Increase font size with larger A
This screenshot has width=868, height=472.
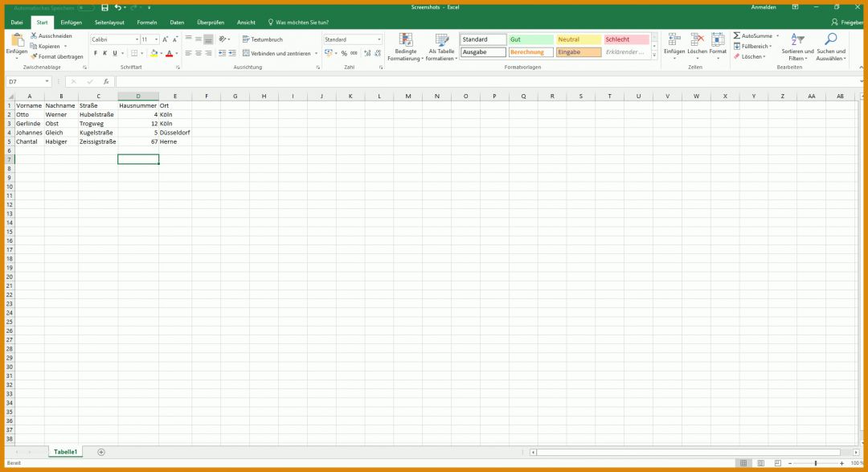[165, 39]
